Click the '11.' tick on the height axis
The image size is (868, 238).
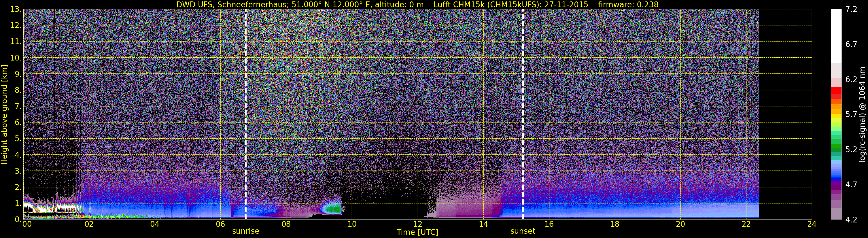tap(16, 42)
